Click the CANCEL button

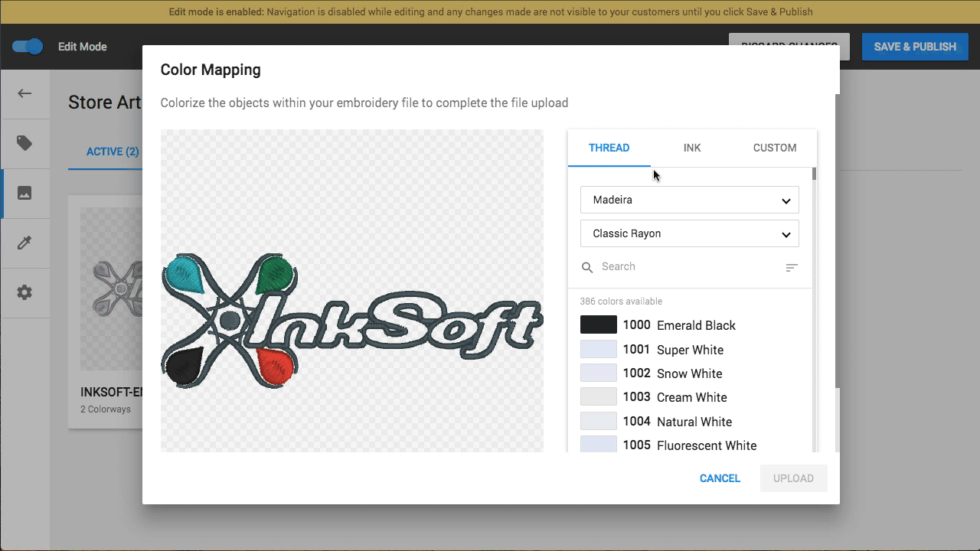click(720, 478)
